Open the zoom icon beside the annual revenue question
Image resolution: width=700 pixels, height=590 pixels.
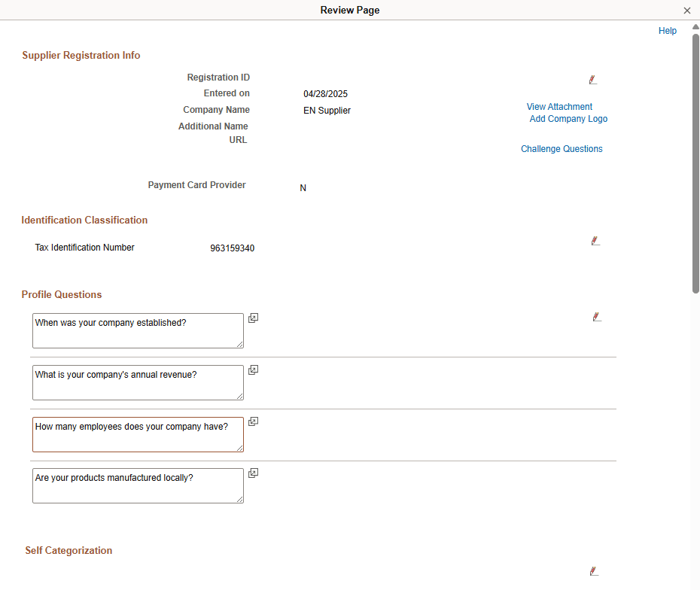click(253, 370)
